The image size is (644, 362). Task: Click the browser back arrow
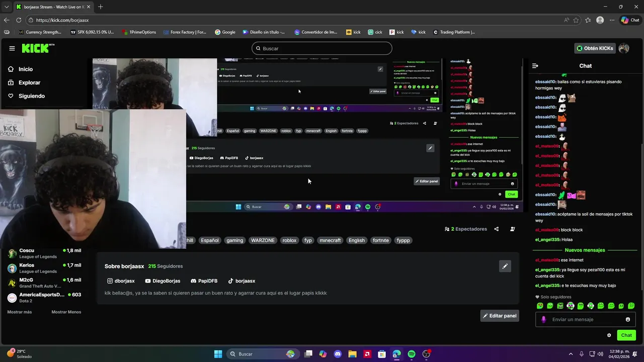(x=7, y=20)
